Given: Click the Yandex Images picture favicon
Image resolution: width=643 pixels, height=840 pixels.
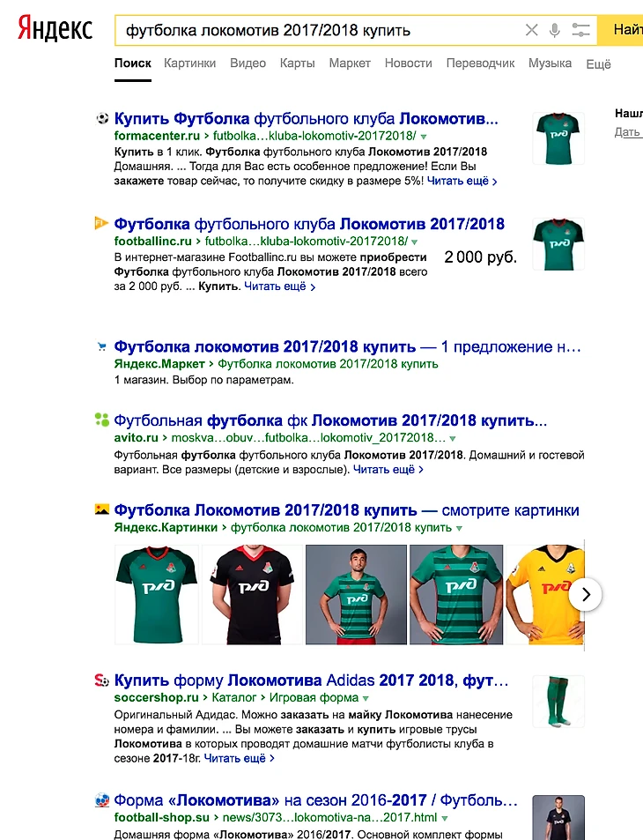Looking at the screenshot, I should pyautogui.click(x=101, y=509).
